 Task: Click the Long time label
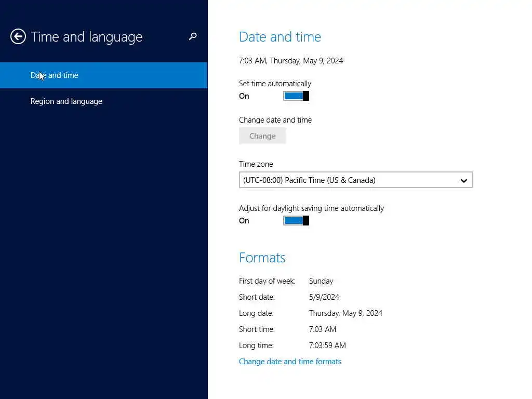coord(256,345)
